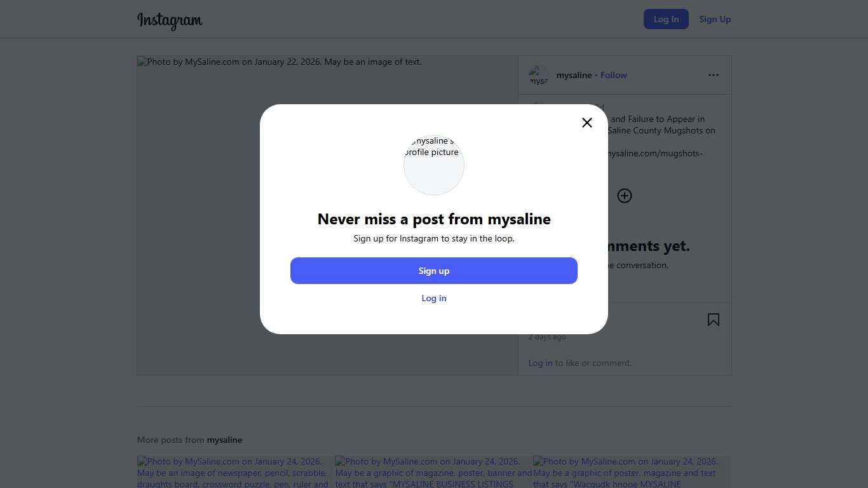This screenshot has height=488, width=868.
Task: Click the Log In button in header
Action: [666, 19]
